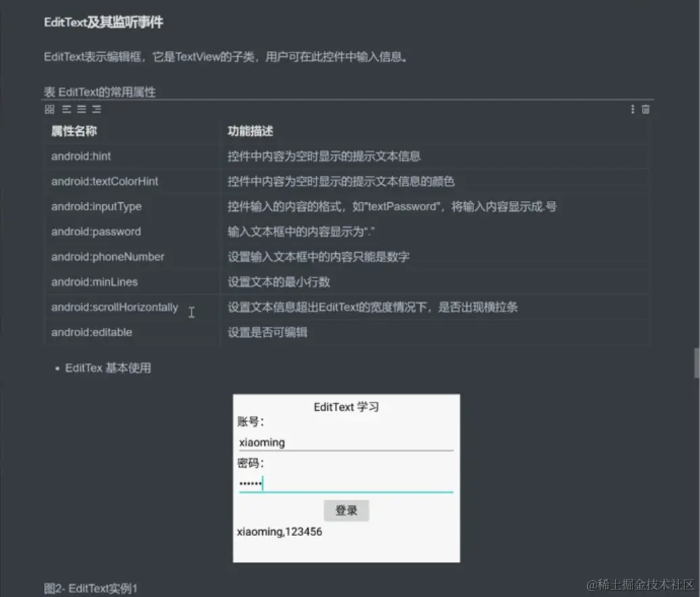This screenshot has width=700, height=597.
Task: Click description 控件中内容为空时显示的提示文本信息
Action: click(x=324, y=156)
